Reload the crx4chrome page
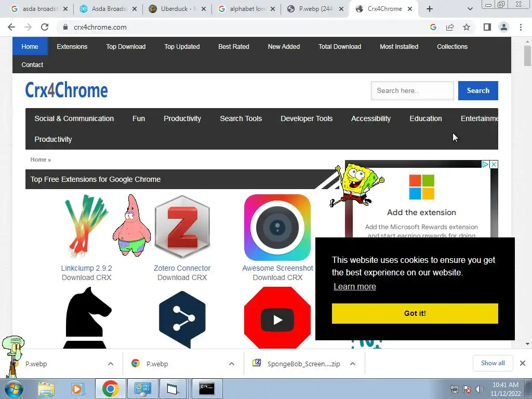Viewport: 532px width, 399px height. (x=45, y=27)
